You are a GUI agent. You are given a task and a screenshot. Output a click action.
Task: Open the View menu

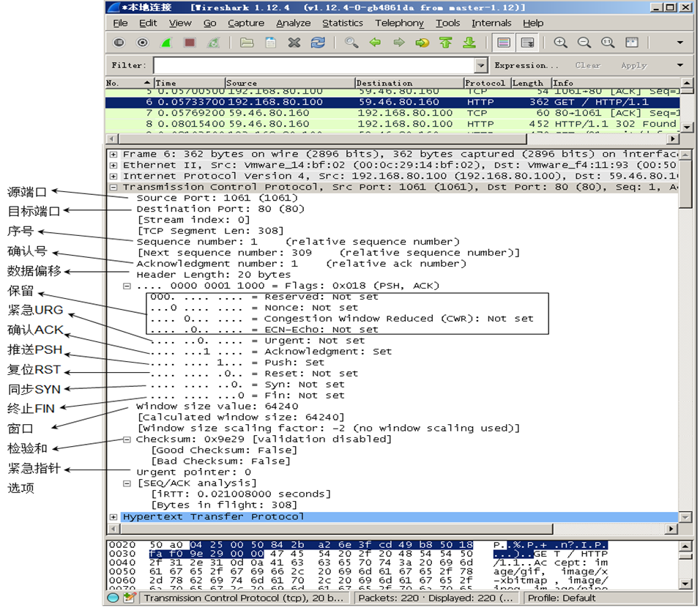[x=180, y=23]
